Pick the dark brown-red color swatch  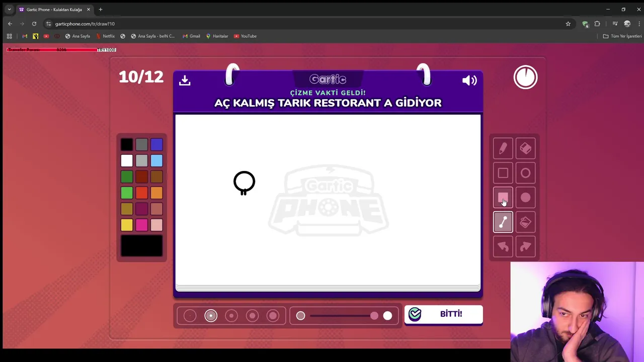click(141, 177)
